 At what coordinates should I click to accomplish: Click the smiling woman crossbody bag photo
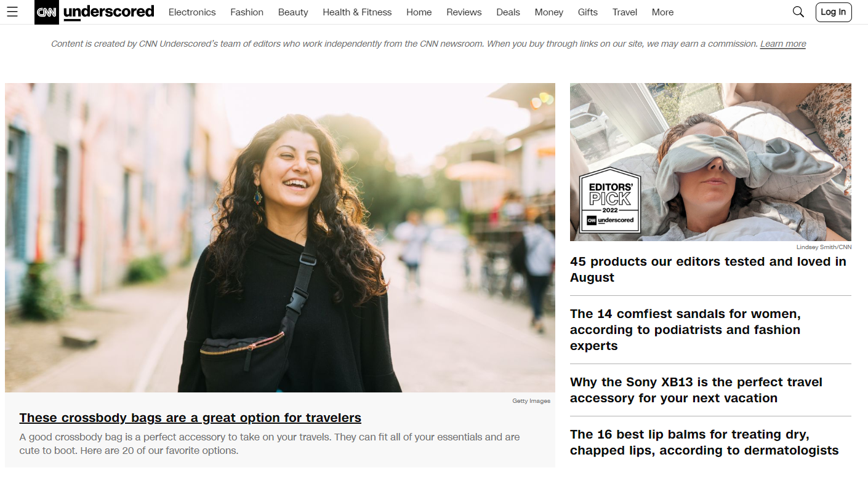(x=280, y=237)
